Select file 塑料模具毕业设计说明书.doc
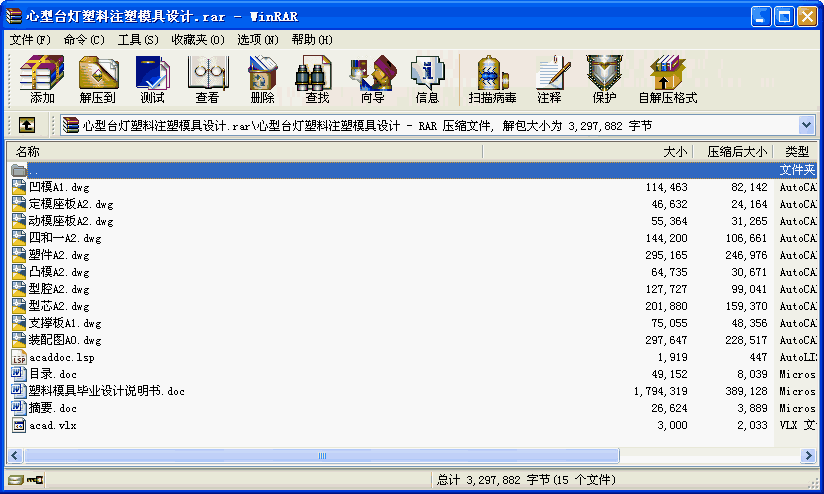This screenshot has width=824, height=494. [x=107, y=391]
